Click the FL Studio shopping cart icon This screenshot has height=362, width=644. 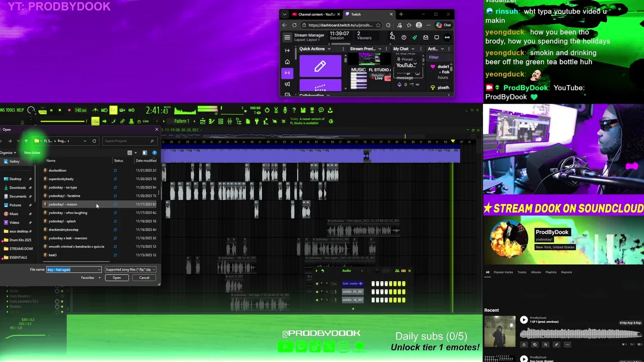(283, 121)
